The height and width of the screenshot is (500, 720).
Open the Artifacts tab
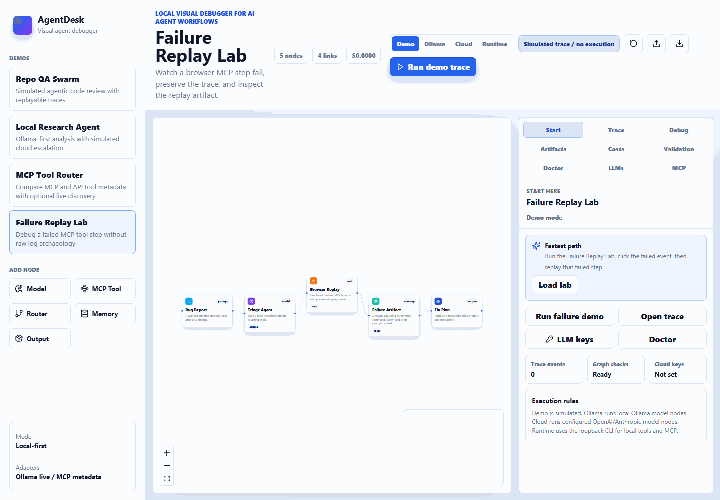[553, 149]
